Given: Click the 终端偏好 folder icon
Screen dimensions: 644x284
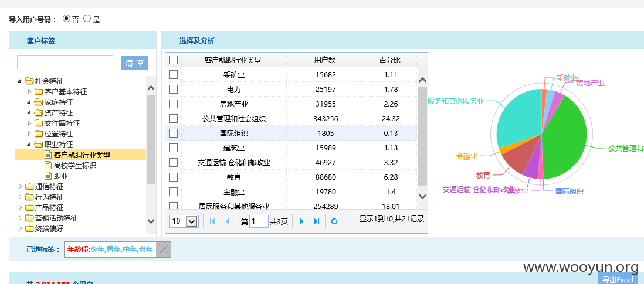Looking at the screenshot, I should pos(29,229).
